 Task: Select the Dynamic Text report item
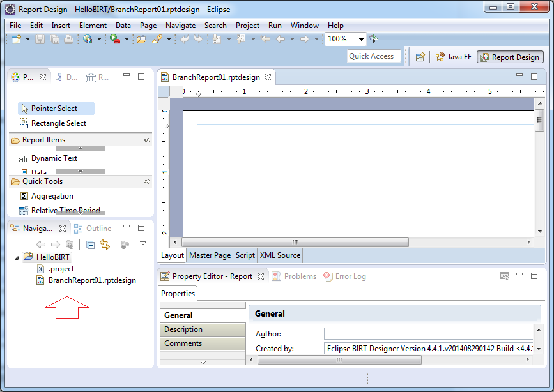48,158
